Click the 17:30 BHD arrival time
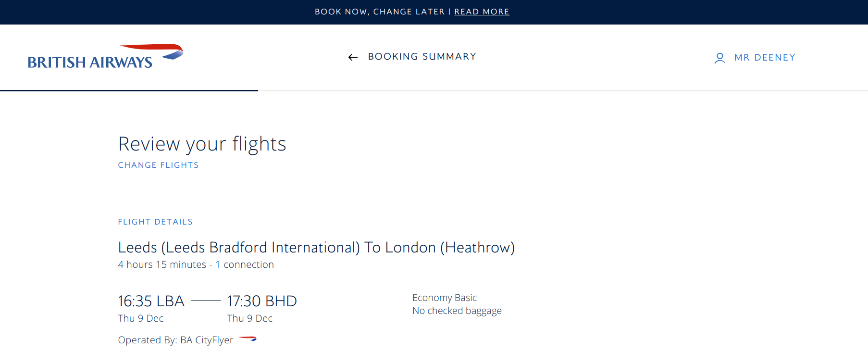Viewport: 868px width, 351px height. tap(262, 301)
